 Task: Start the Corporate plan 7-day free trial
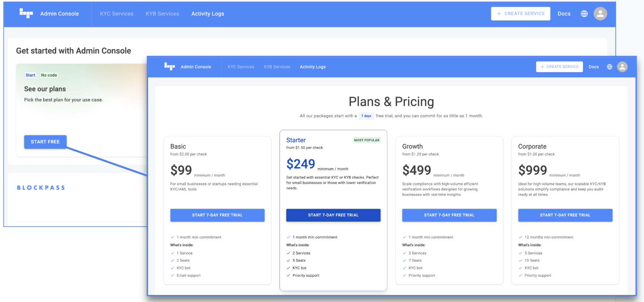[x=565, y=215]
